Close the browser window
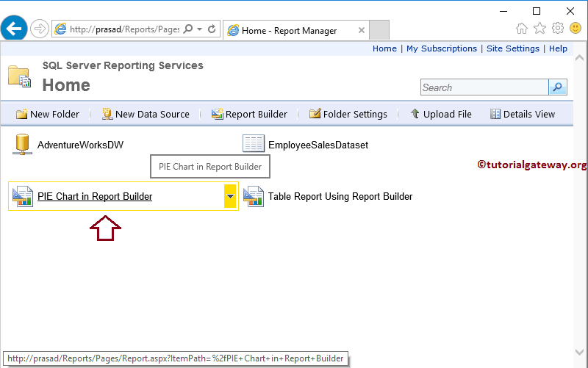Viewport: 588px width, 368px height. click(x=570, y=11)
